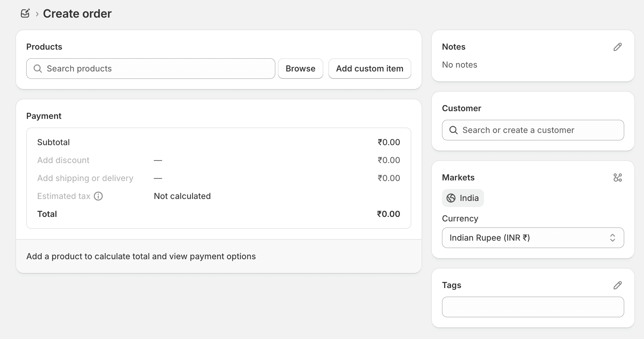644x339 pixels.
Task: Click the Not calculated tax value
Action: [x=182, y=196]
